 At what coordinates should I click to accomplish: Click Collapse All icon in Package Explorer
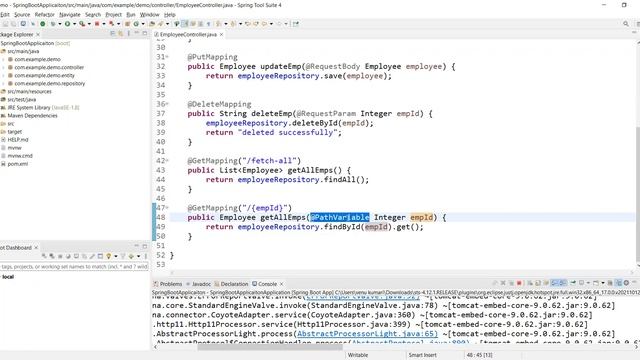point(113,33)
